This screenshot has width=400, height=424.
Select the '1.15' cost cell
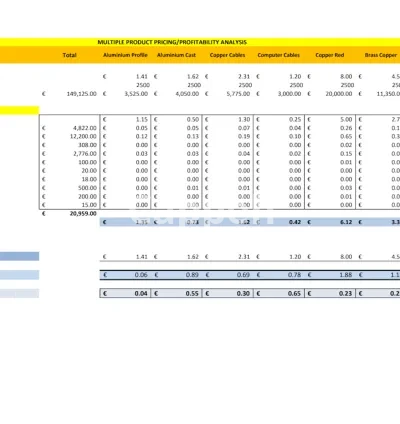[142, 119]
